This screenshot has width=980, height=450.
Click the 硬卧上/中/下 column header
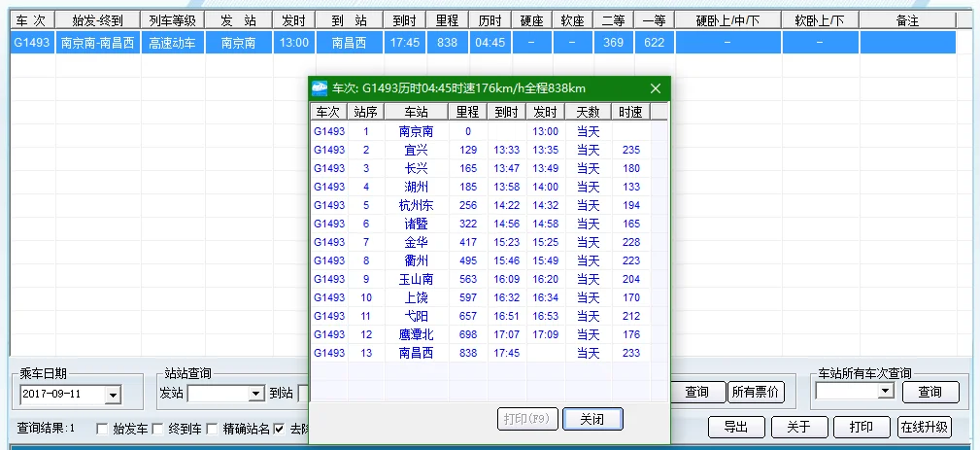pos(728,20)
